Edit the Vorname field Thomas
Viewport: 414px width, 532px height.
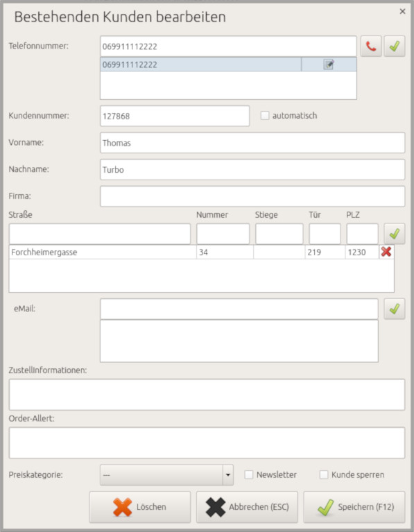point(252,143)
